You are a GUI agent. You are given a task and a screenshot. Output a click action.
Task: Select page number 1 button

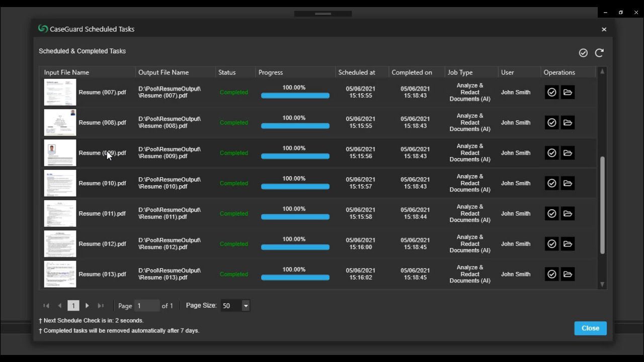(73, 306)
